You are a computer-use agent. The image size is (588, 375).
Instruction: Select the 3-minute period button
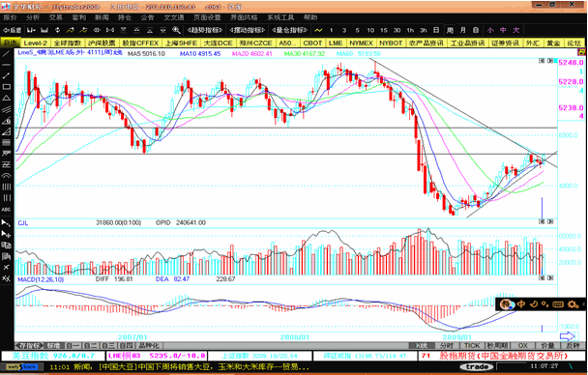pyautogui.click(x=344, y=30)
